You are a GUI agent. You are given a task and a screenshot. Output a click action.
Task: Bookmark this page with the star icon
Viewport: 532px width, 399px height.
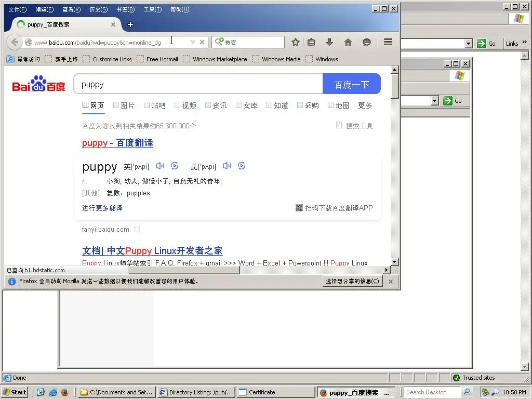pyautogui.click(x=296, y=43)
